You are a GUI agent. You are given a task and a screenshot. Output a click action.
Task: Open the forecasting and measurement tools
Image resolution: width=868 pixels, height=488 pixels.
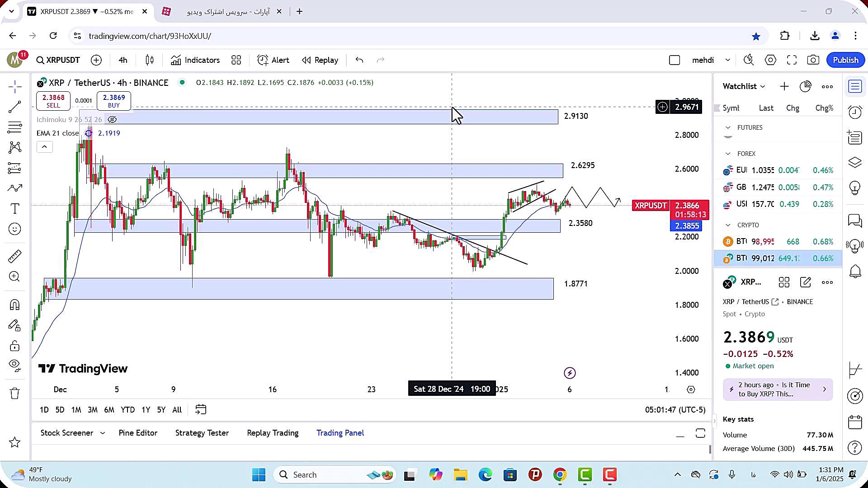15,168
